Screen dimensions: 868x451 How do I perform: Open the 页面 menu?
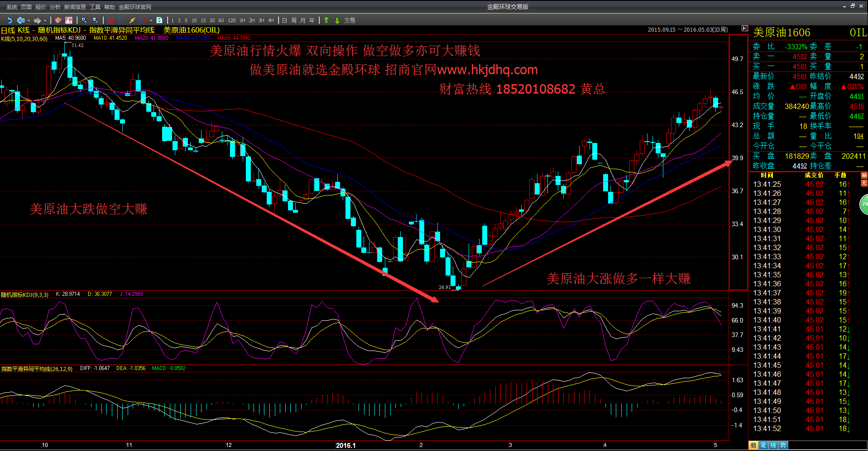tap(26, 7)
